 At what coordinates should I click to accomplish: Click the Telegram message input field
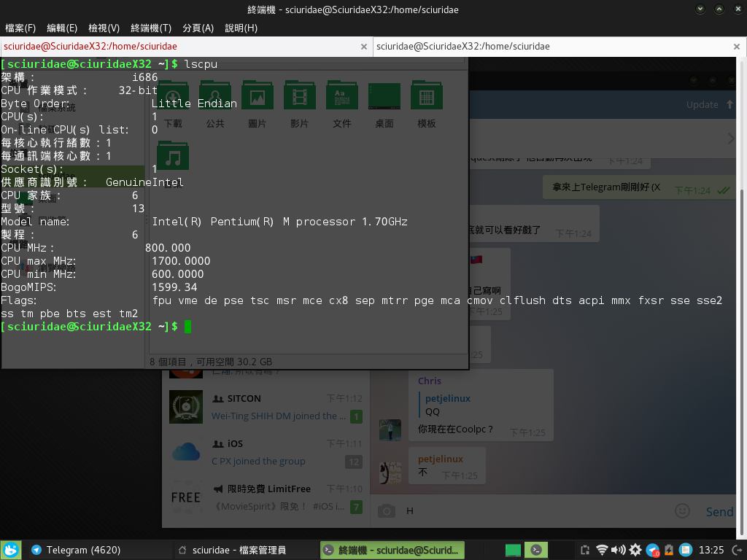[533, 511]
